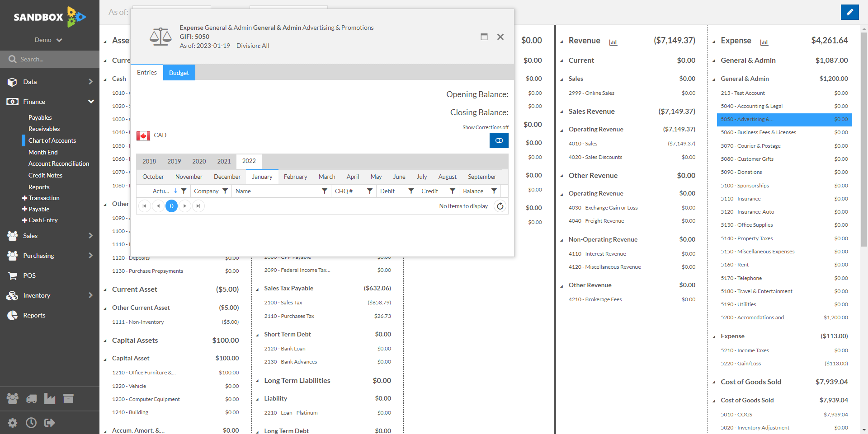868x434 pixels.
Task: Click the logout icon in sidebar
Action: click(x=50, y=423)
